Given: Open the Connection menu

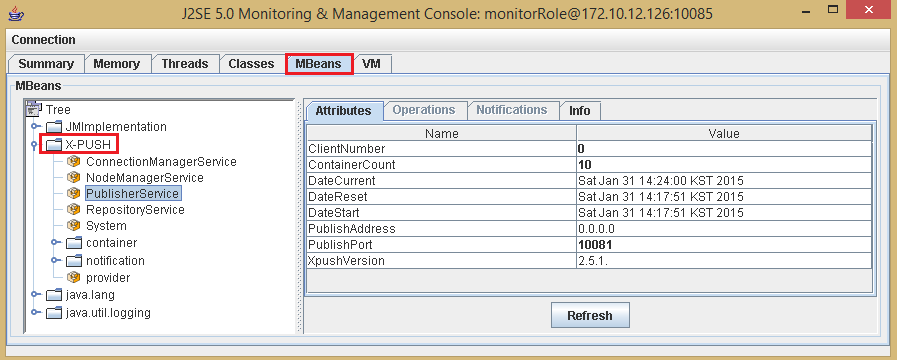Looking at the screenshot, I should point(43,39).
